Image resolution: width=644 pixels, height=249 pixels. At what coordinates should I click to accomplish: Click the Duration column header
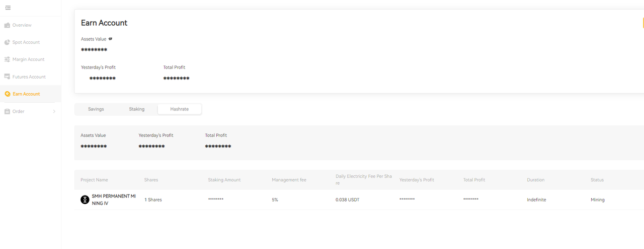(x=536, y=180)
